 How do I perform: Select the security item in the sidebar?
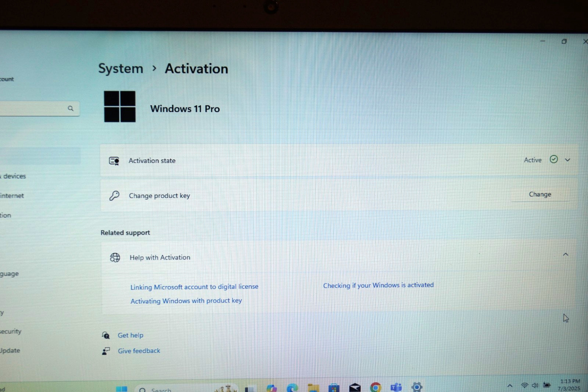coord(11,331)
